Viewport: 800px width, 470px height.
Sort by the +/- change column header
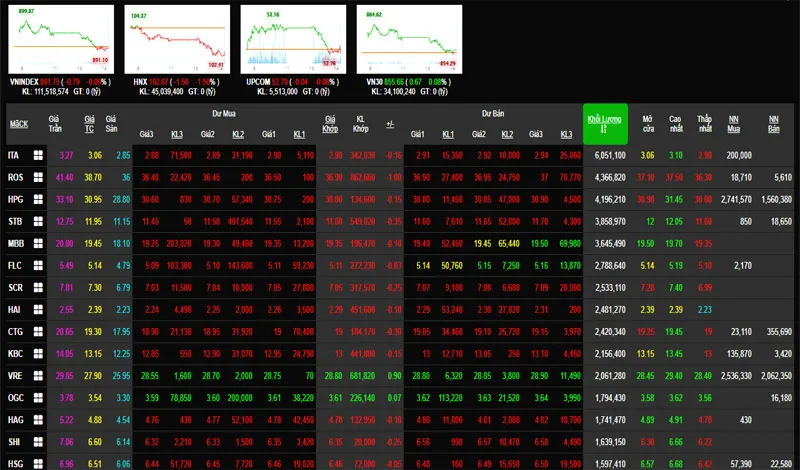(x=390, y=124)
